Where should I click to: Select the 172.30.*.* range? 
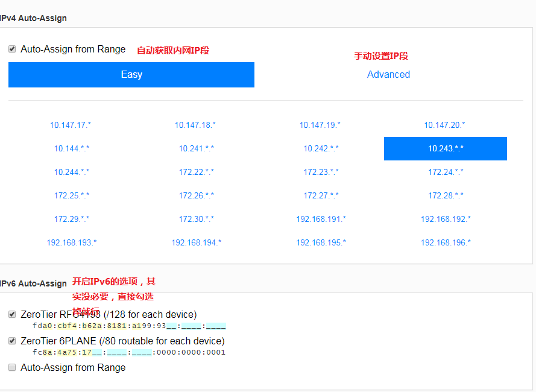pyautogui.click(x=196, y=220)
